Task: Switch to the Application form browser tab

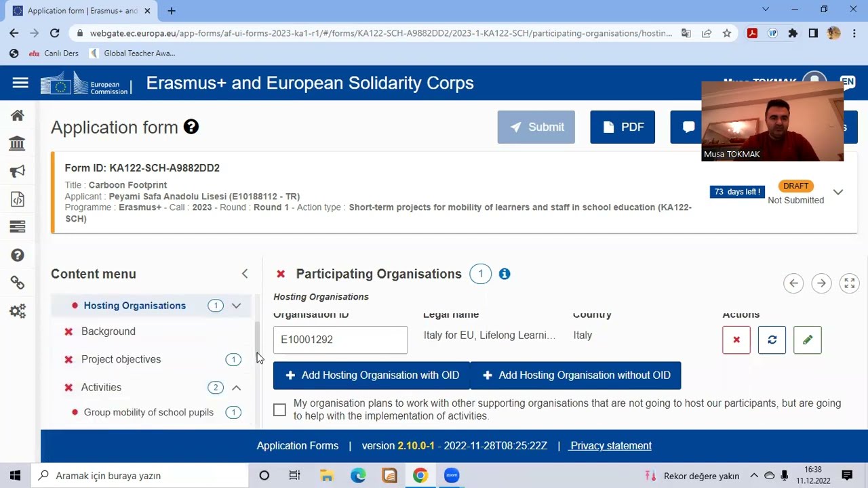Action: 81,11
